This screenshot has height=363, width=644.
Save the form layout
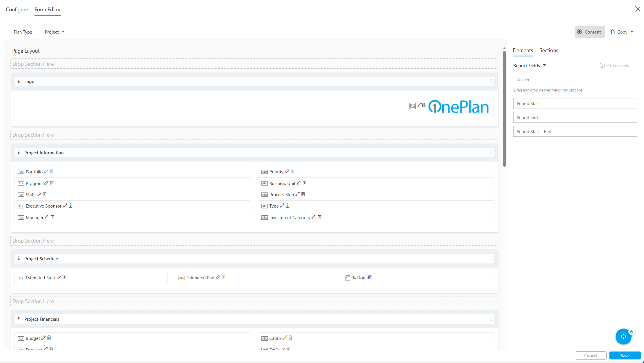625,355
